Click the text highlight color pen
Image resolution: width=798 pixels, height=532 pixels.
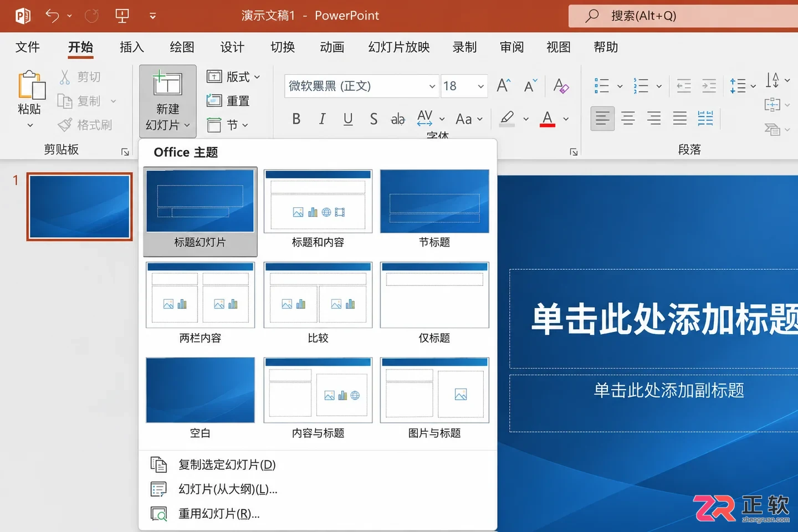coord(507,119)
